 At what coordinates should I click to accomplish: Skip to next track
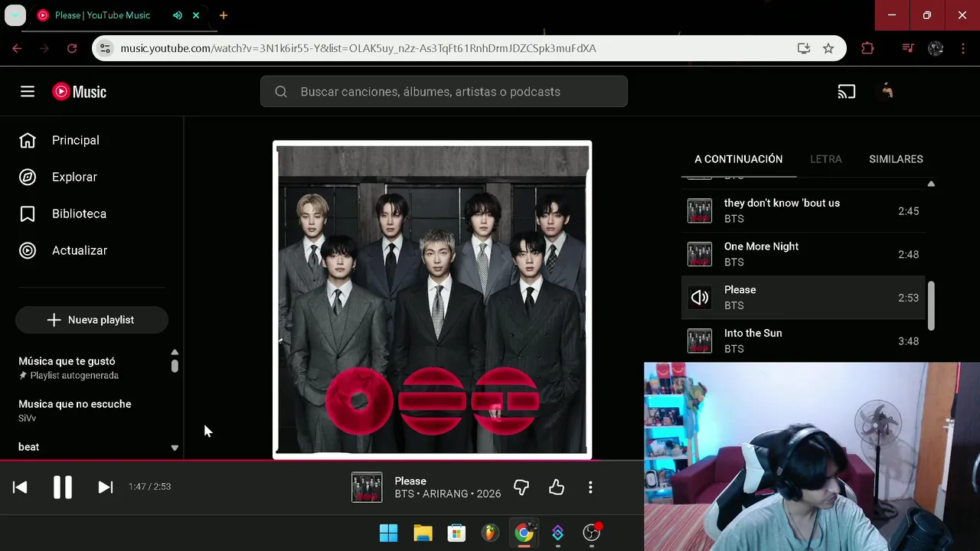(x=106, y=487)
